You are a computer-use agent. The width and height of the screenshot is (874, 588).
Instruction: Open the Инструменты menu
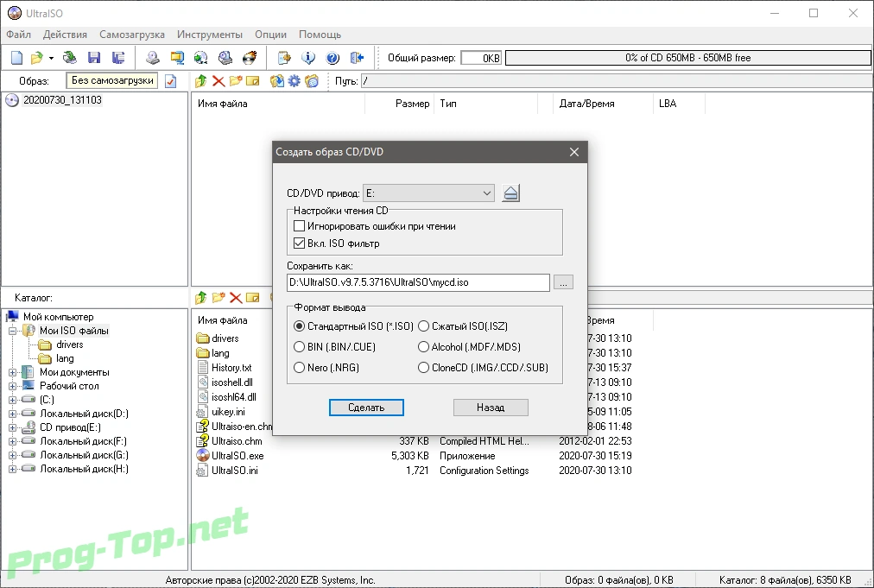(210, 35)
